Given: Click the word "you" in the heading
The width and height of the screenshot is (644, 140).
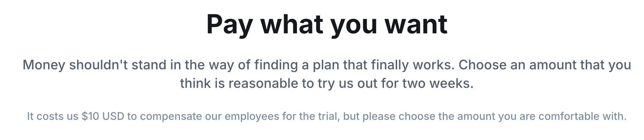Looking at the screenshot, I should point(353,25).
